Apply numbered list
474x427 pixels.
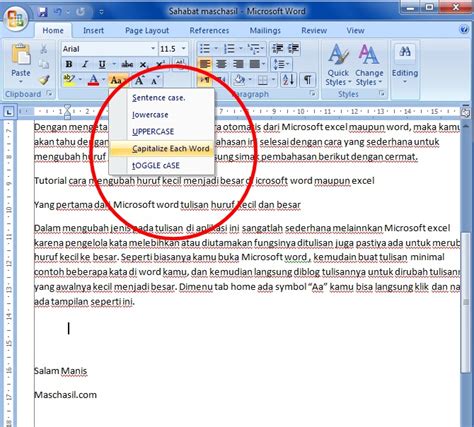[x=229, y=49]
